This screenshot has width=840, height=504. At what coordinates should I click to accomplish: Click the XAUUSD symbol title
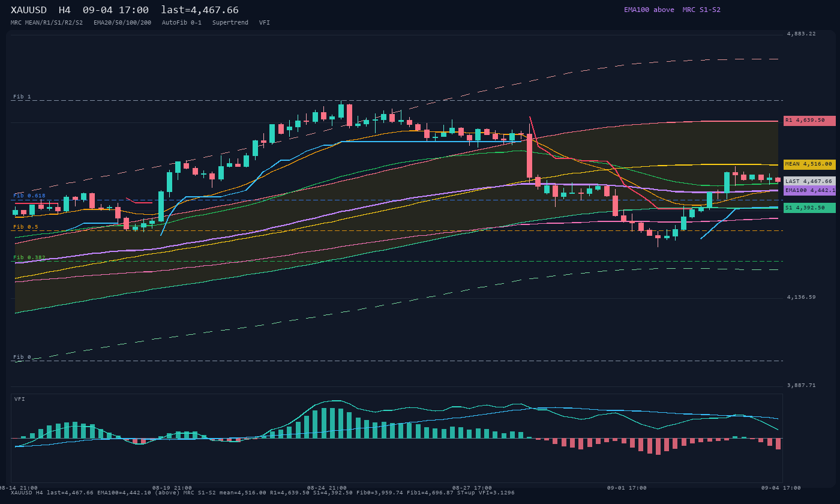click(x=29, y=10)
